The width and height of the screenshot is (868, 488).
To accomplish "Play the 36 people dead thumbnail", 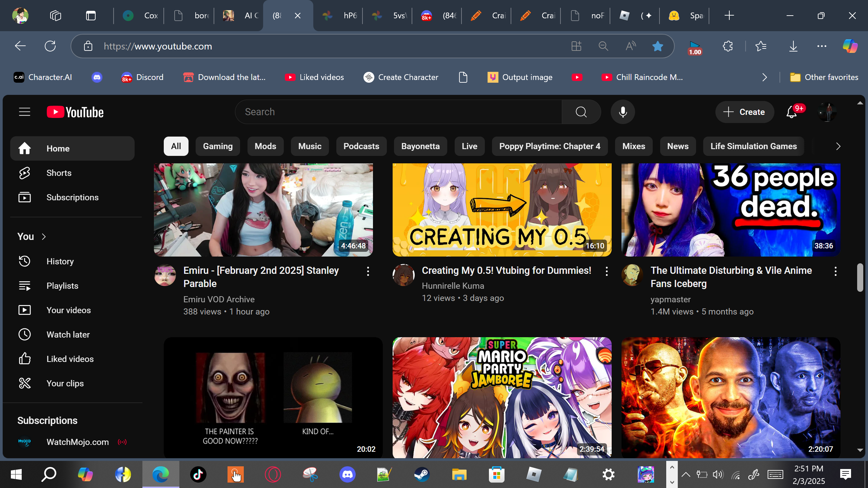I will [x=731, y=210].
